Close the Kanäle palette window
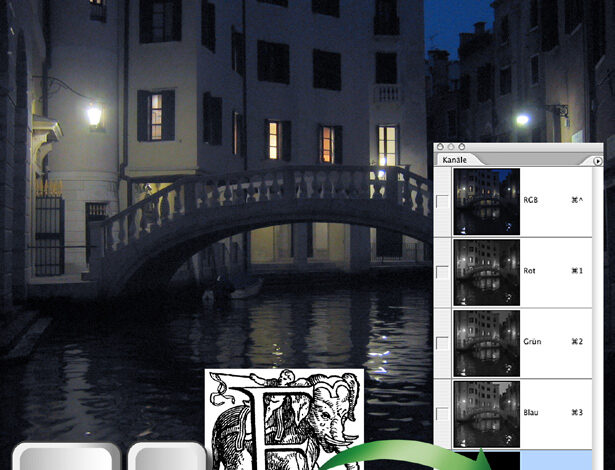Viewport: 615px width, 470px height. click(440, 147)
